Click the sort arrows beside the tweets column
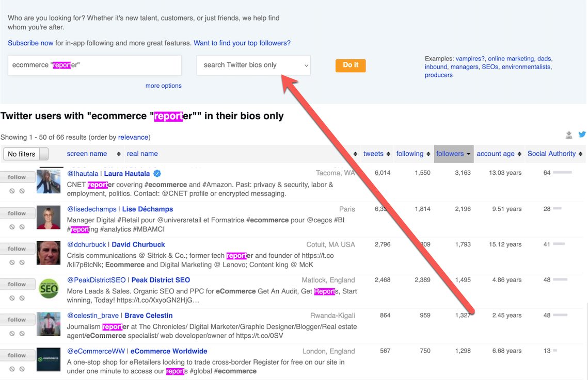 (388, 154)
